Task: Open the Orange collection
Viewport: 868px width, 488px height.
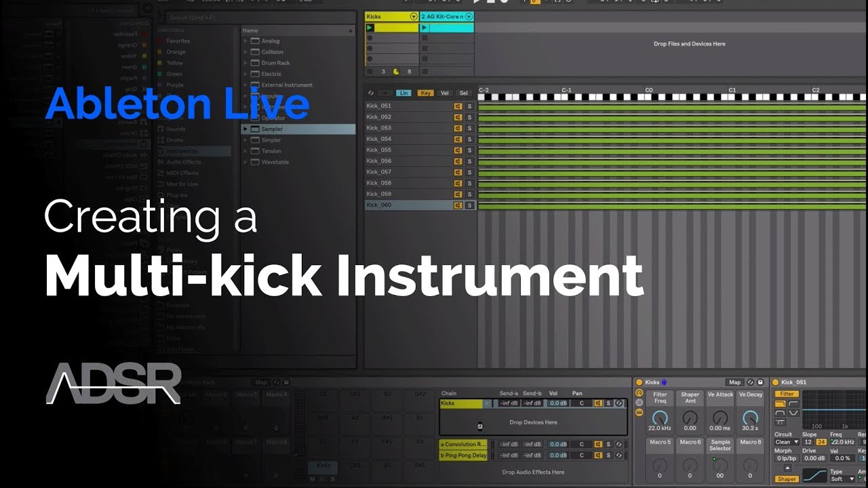Action: [x=176, y=52]
